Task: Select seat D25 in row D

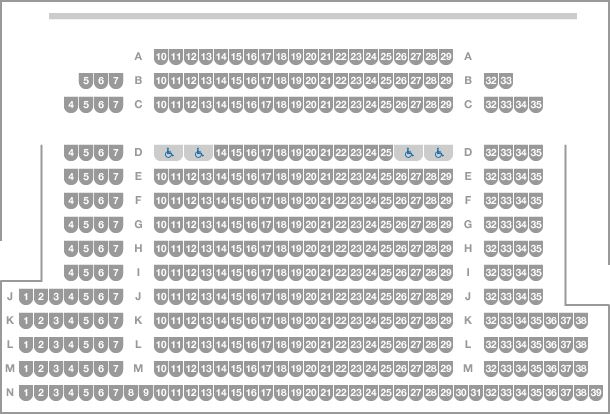Action: point(386,153)
